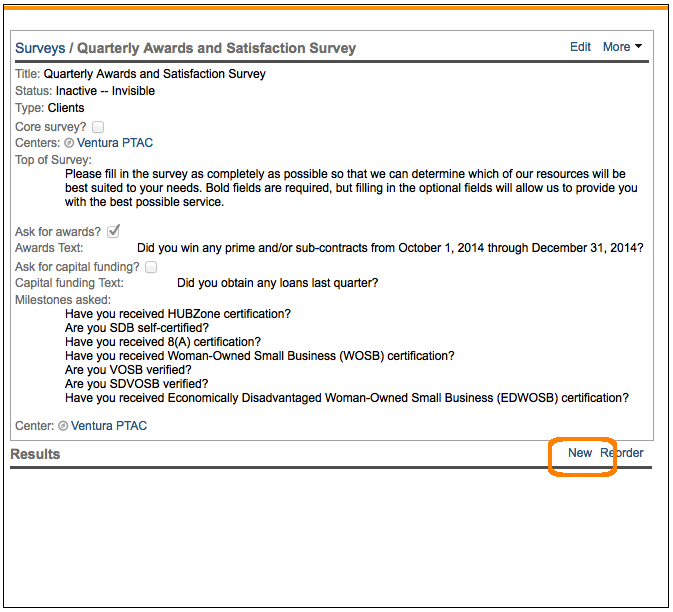Image resolution: width=673 pixels, height=612 pixels.
Task: Click the circle icon beside bottom Center label
Action: (x=63, y=426)
